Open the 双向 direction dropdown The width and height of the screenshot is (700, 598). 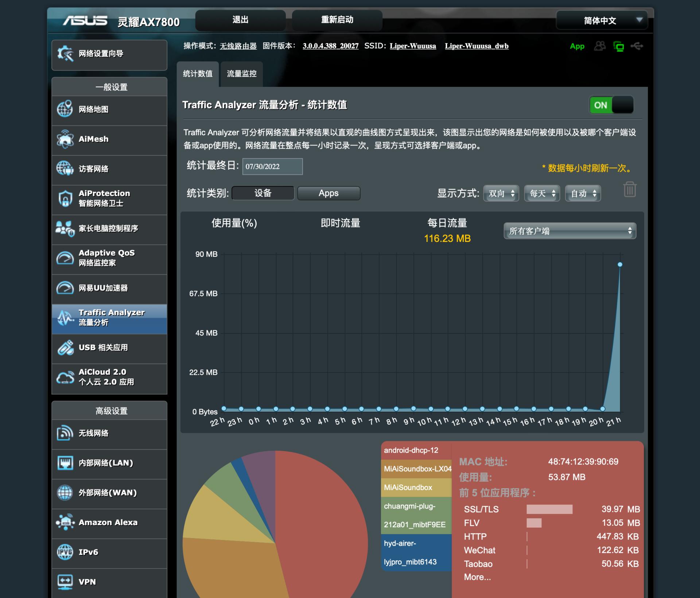[x=501, y=193]
